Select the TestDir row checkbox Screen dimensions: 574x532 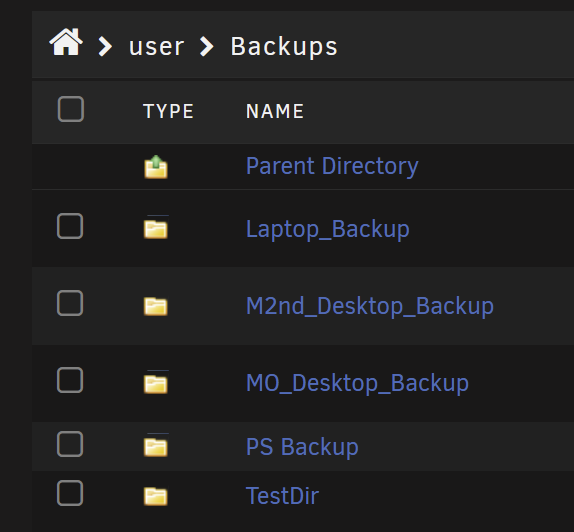[x=70, y=493]
